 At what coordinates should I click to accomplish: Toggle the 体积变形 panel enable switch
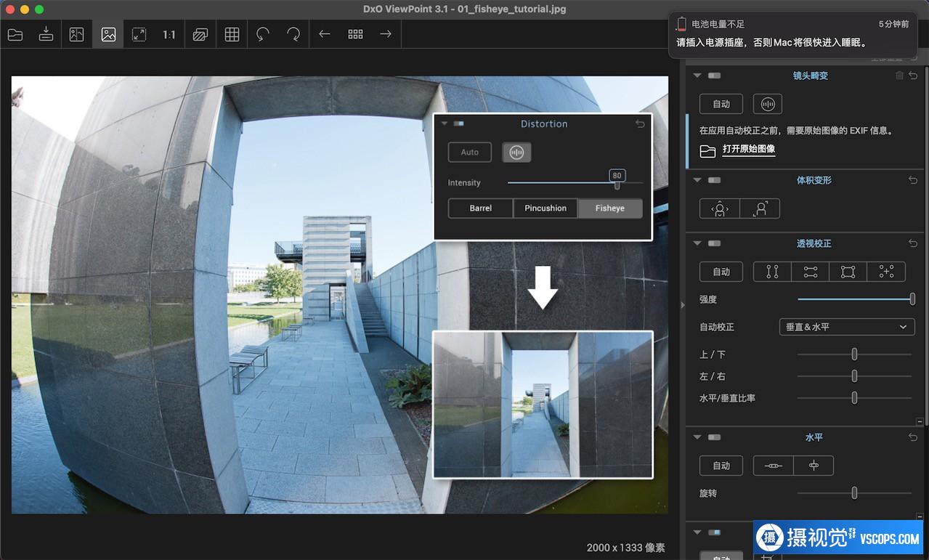coord(715,180)
